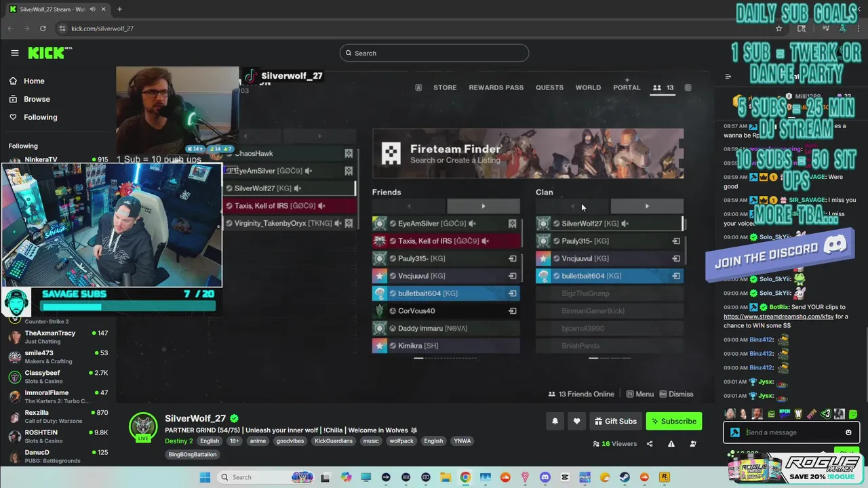Select the STORE tab in game menu

pyautogui.click(x=445, y=87)
